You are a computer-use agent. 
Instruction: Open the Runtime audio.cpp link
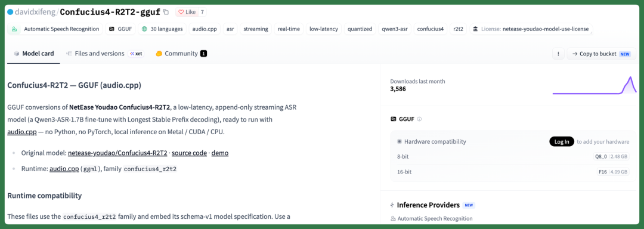(64, 169)
